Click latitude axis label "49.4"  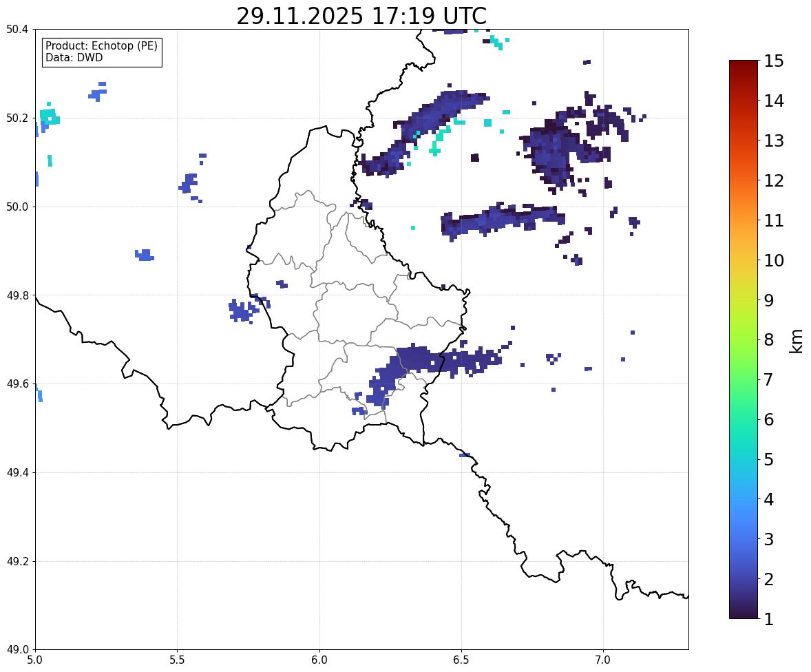coord(17,473)
